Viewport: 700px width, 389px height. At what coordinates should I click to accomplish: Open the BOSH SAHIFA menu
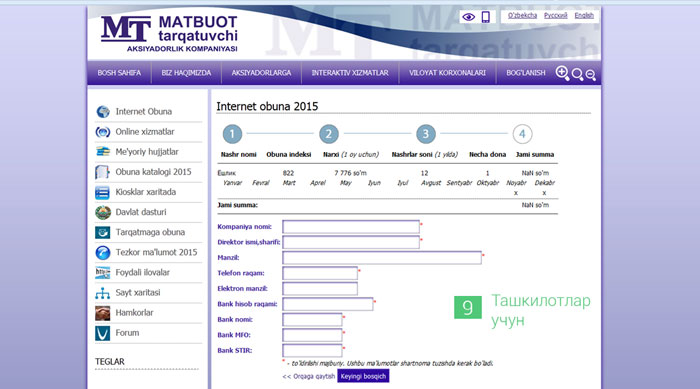[119, 73]
